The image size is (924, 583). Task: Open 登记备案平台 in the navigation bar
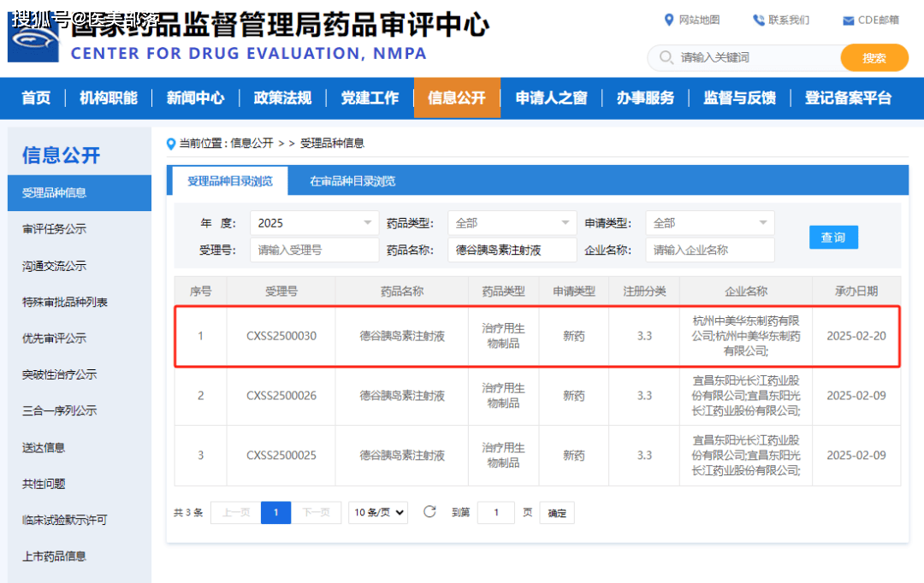[x=848, y=97]
